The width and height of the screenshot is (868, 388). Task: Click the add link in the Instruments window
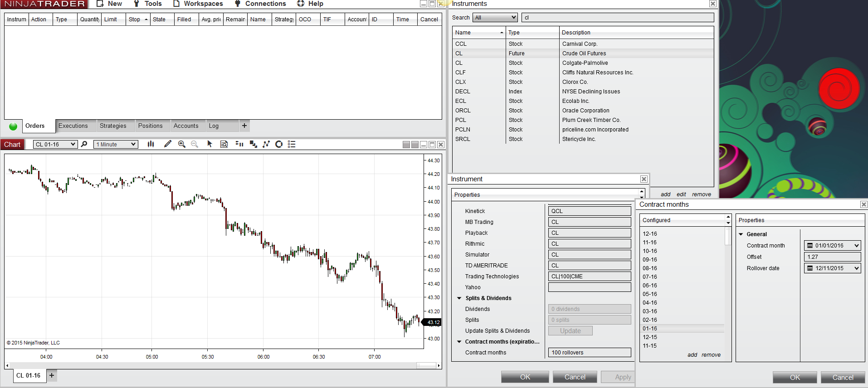tap(665, 194)
